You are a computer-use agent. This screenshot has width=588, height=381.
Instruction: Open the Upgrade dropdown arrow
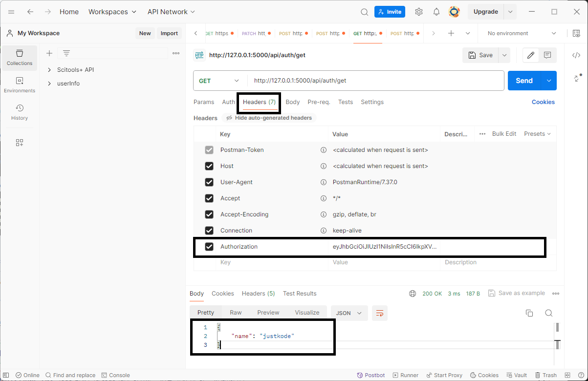pyautogui.click(x=510, y=12)
